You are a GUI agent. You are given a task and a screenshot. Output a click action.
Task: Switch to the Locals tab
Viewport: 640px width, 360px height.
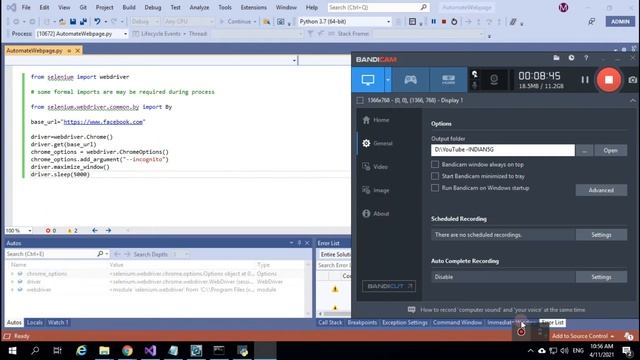[x=35, y=322]
